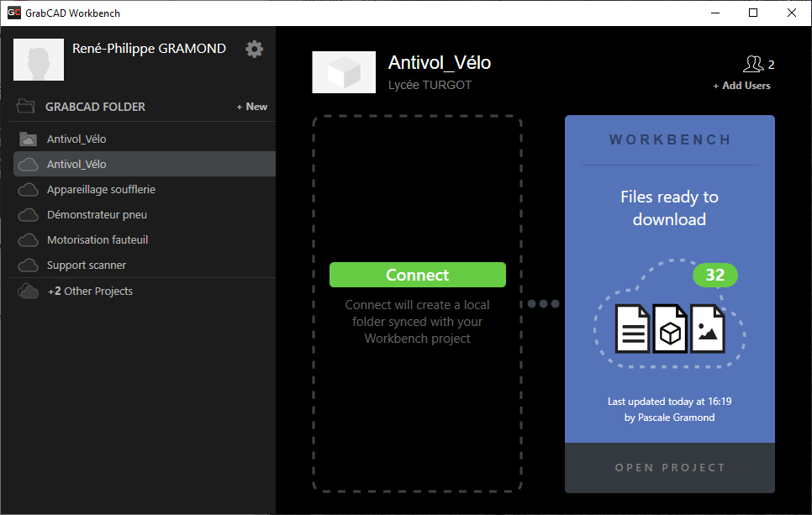Click the René-Philippe GRAMOND user name
Viewport: 812px width, 515px height.
click(x=149, y=49)
